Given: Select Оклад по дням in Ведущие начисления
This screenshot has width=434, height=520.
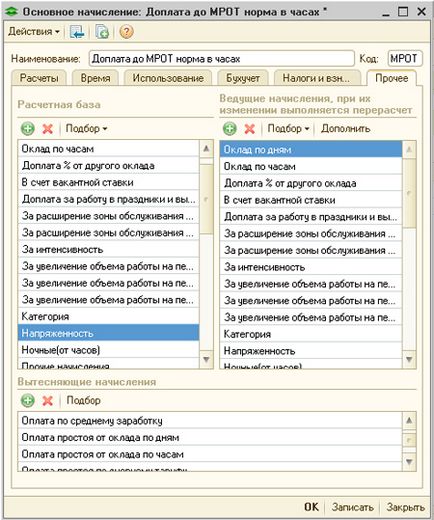Looking at the screenshot, I should [x=311, y=149].
